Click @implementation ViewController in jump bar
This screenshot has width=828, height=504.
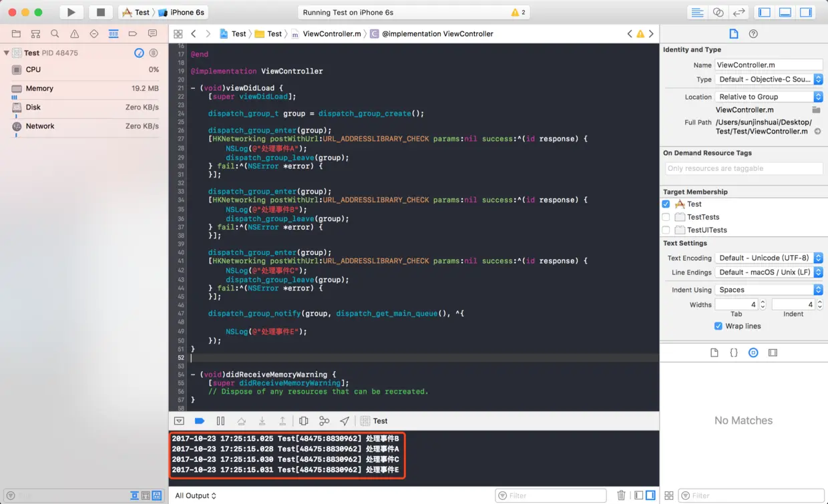point(432,33)
